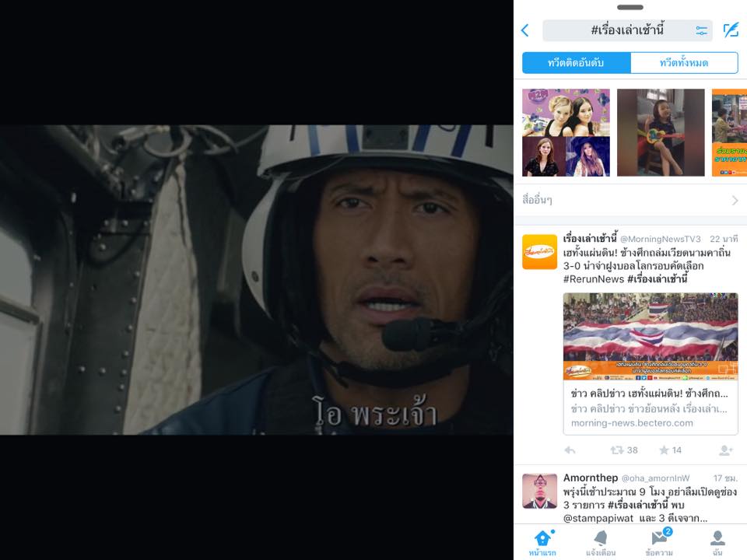
Task: Compose a new tweet with quill icon
Action: point(731,30)
